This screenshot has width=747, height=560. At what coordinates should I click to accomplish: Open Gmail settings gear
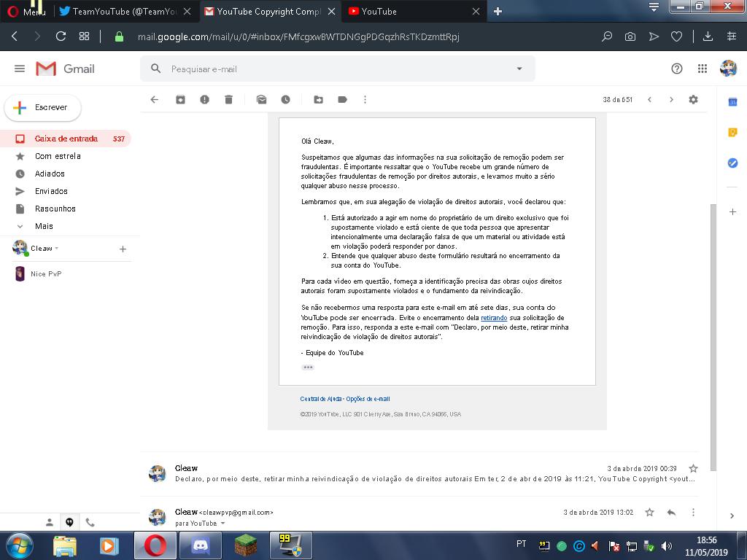pos(693,99)
